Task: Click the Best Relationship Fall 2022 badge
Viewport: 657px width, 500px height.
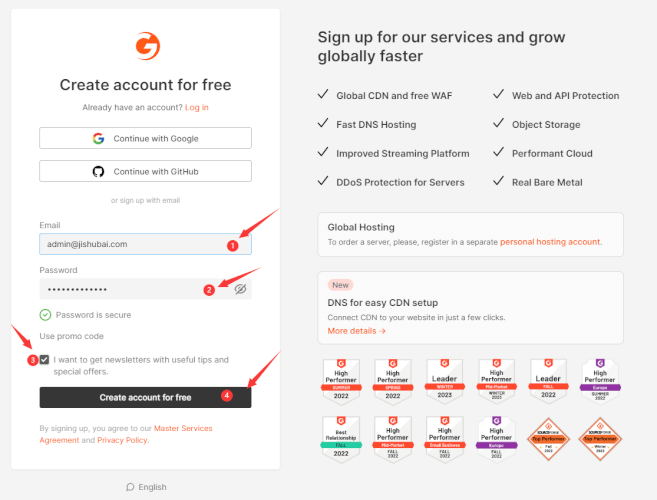Action: [341, 437]
